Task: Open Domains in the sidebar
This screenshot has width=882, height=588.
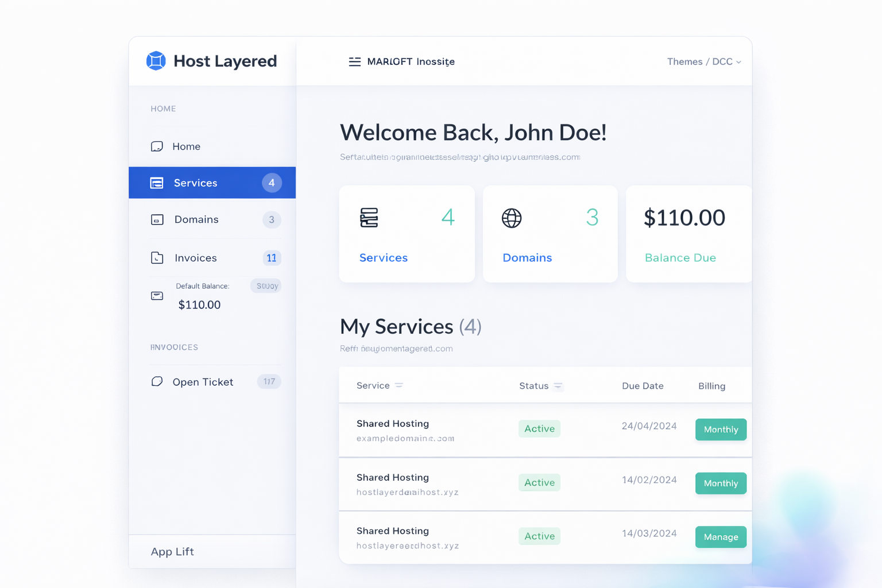Action: pyautogui.click(x=212, y=219)
